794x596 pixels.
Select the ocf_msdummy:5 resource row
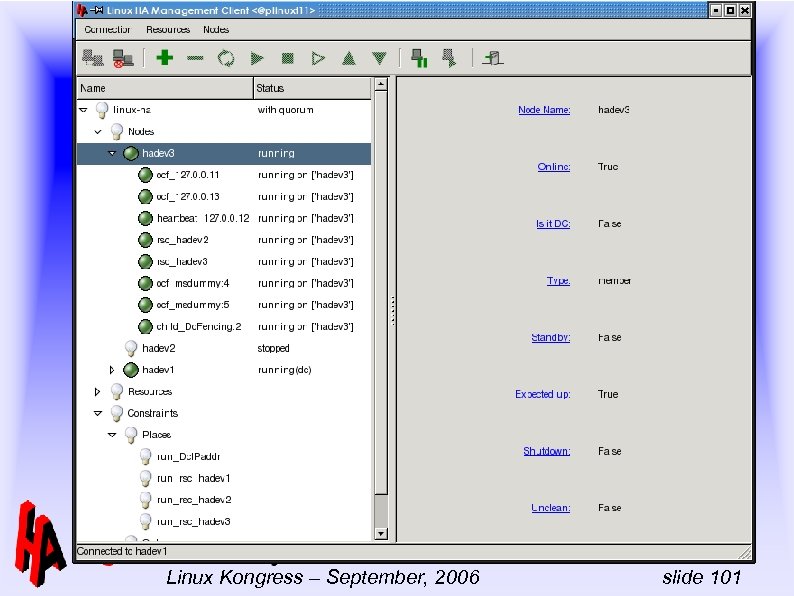[x=224, y=305]
